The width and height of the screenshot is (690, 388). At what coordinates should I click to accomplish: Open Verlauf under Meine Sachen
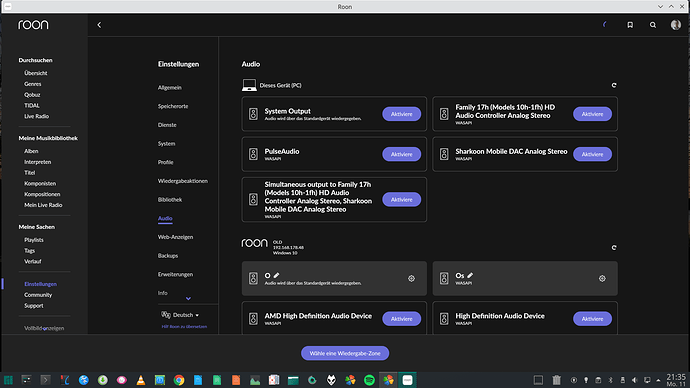33,261
